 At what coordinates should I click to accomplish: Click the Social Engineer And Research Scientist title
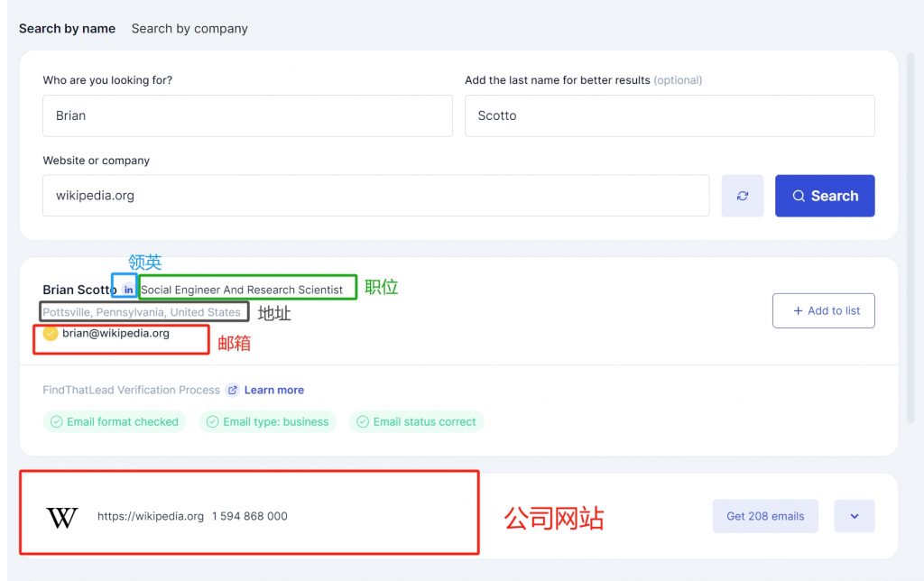pyautogui.click(x=242, y=290)
